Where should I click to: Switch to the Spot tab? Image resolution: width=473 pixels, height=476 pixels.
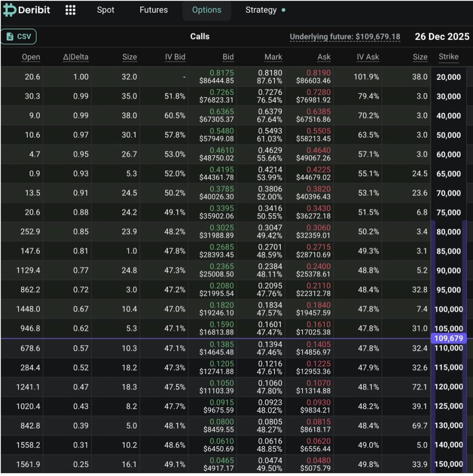[x=106, y=10]
